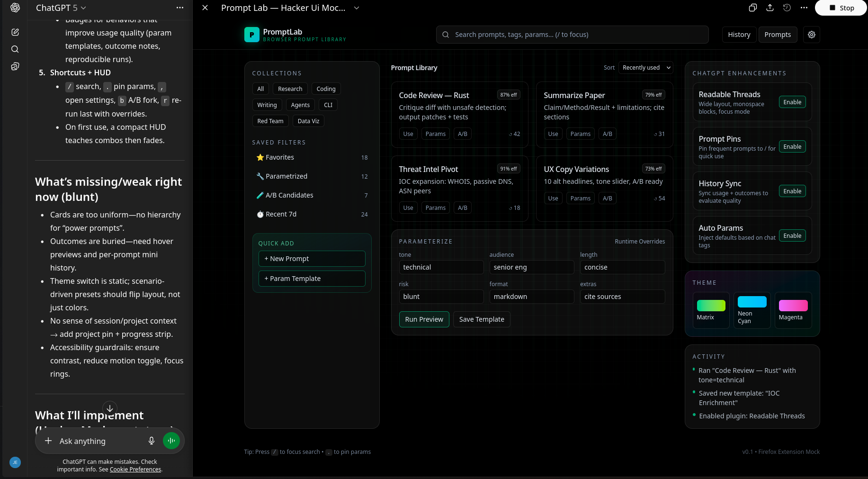Select the Matrix theme swatch
The width and height of the screenshot is (868, 479).
coord(711,310)
